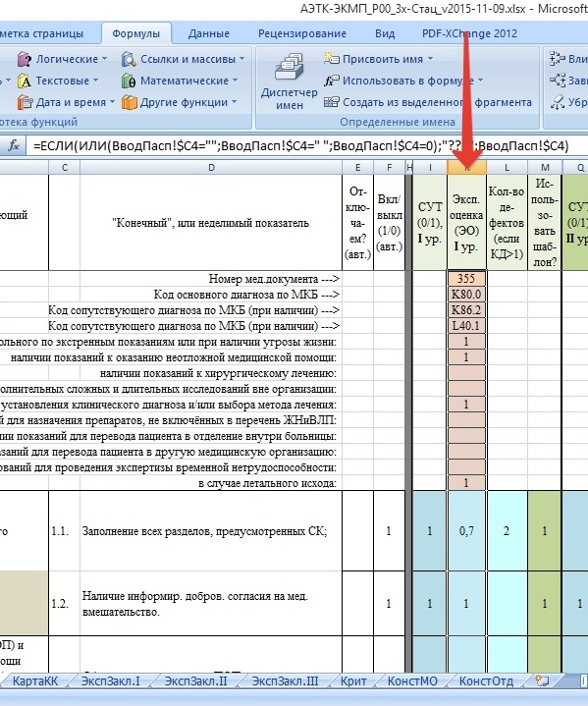The width and height of the screenshot is (588, 706).
Task: Open the Рецензирование ribbon tab
Action: tap(302, 33)
